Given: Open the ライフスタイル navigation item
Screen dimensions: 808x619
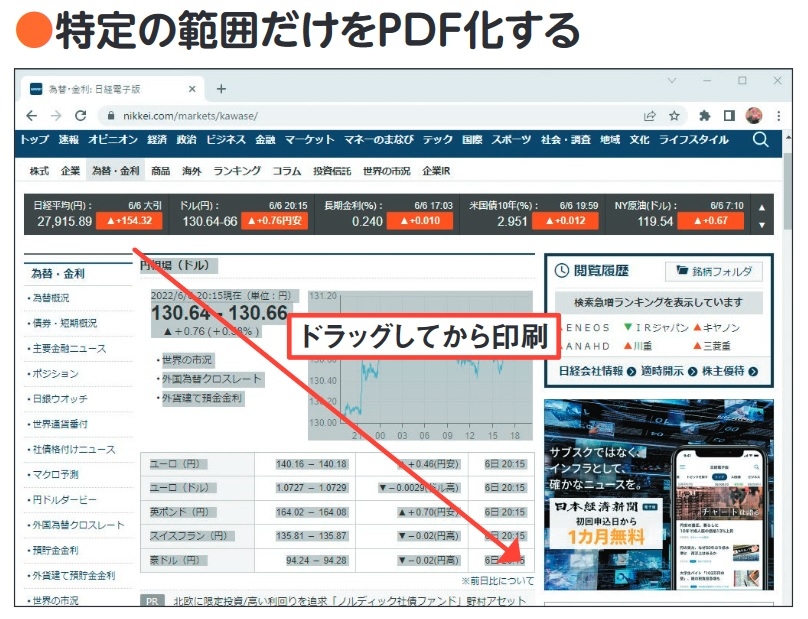Looking at the screenshot, I should (x=694, y=140).
